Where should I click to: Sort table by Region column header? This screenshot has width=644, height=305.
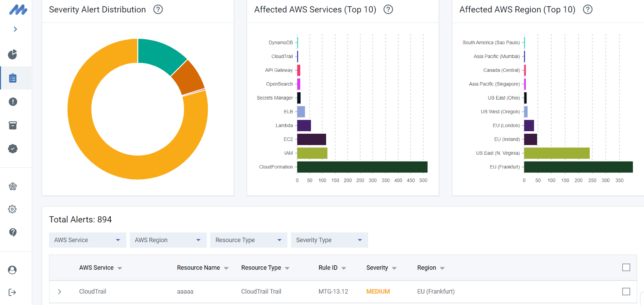[x=431, y=268]
